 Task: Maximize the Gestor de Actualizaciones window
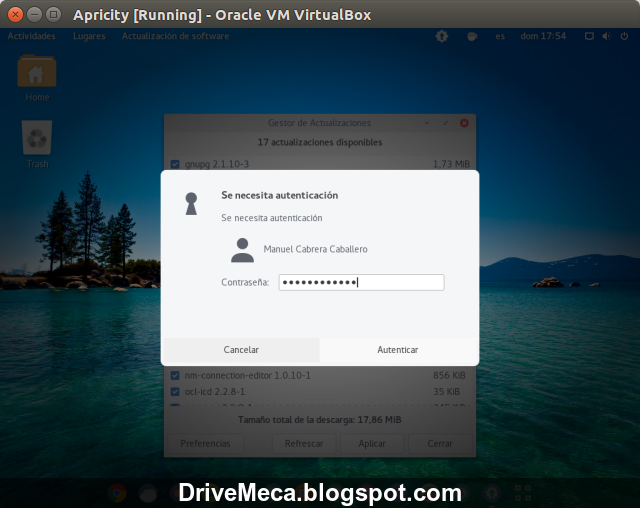coord(445,123)
